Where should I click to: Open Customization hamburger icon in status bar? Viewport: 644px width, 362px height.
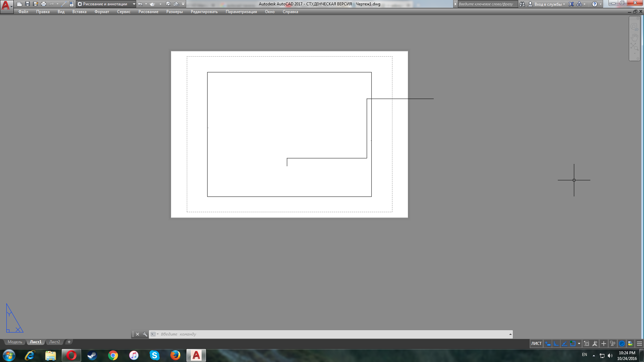click(x=639, y=344)
